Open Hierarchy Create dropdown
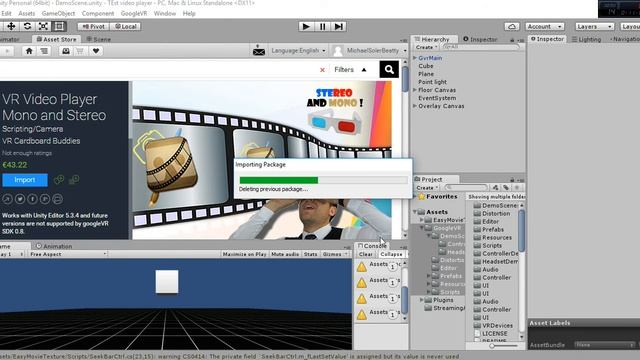Screen dimensions: 640x360 pos(427,47)
